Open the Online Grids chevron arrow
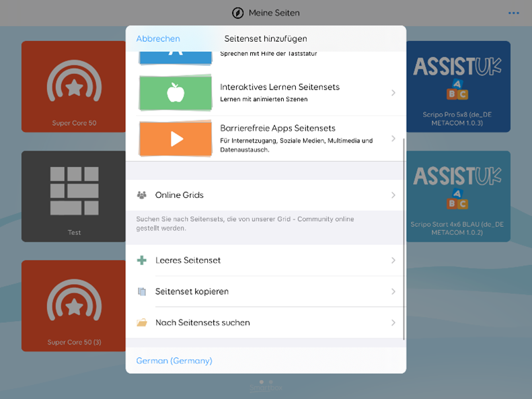Viewport: 532px width, 399px height. pyautogui.click(x=393, y=195)
